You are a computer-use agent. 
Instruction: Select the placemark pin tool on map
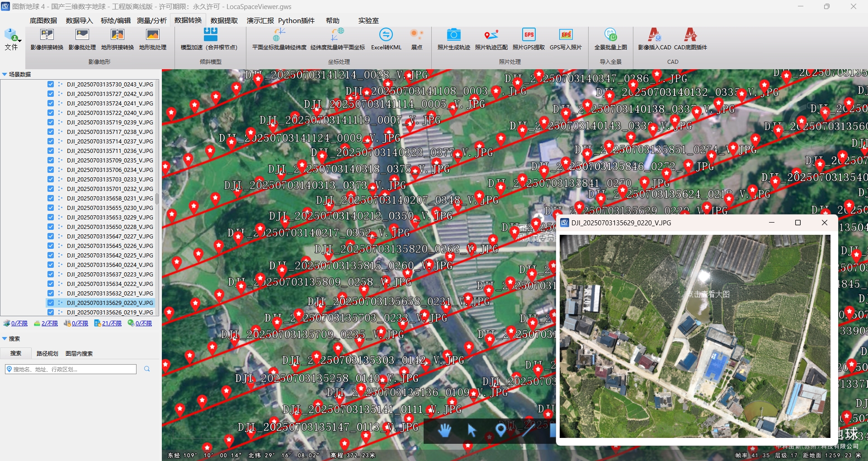coord(500,430)
